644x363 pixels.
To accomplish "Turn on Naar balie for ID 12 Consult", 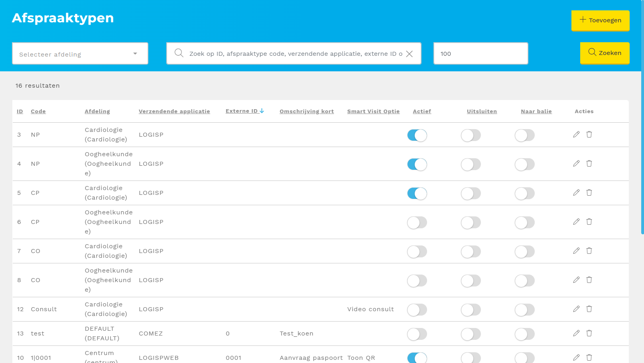I will coord(524,310).
